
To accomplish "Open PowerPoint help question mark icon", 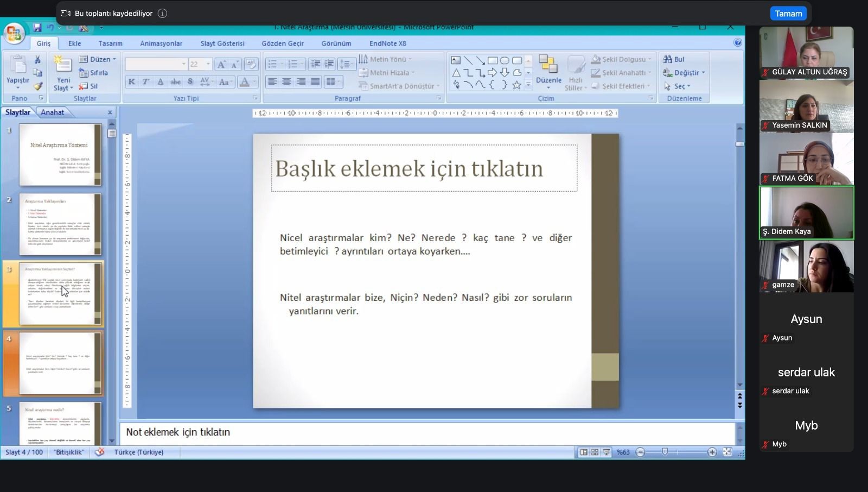I will 738,42.
